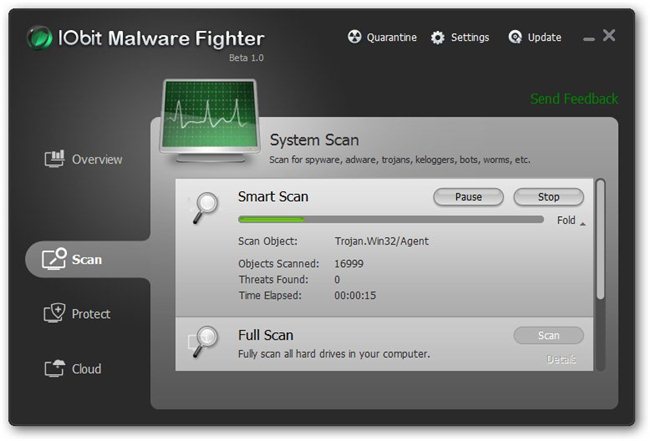Pause the Smart Scan

click(468, 197)
